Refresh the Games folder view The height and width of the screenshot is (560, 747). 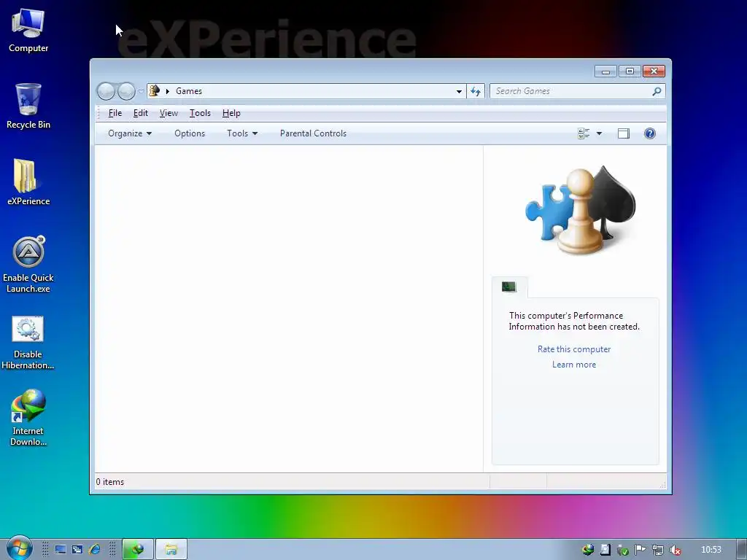(x=476, y=91)
